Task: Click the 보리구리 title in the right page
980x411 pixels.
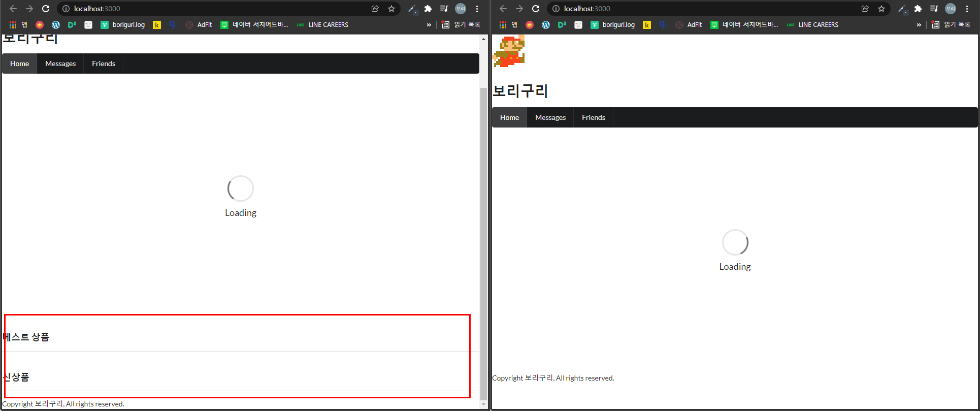Action: click(x=520, y=91)
